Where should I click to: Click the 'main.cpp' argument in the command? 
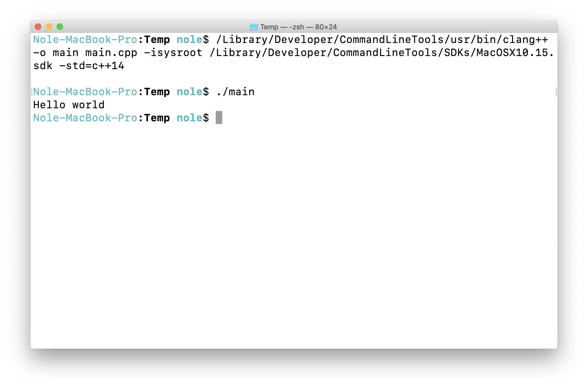click(x=111, y=53)
